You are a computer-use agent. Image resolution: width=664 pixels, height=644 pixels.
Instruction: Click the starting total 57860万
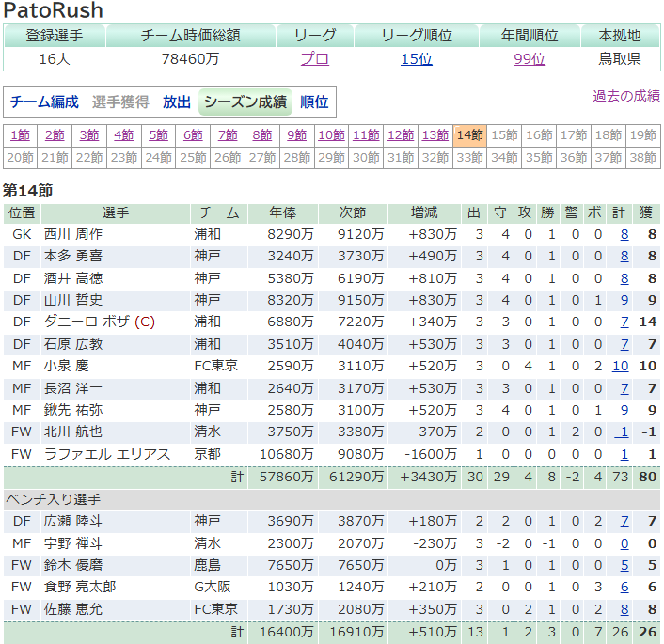286,478
